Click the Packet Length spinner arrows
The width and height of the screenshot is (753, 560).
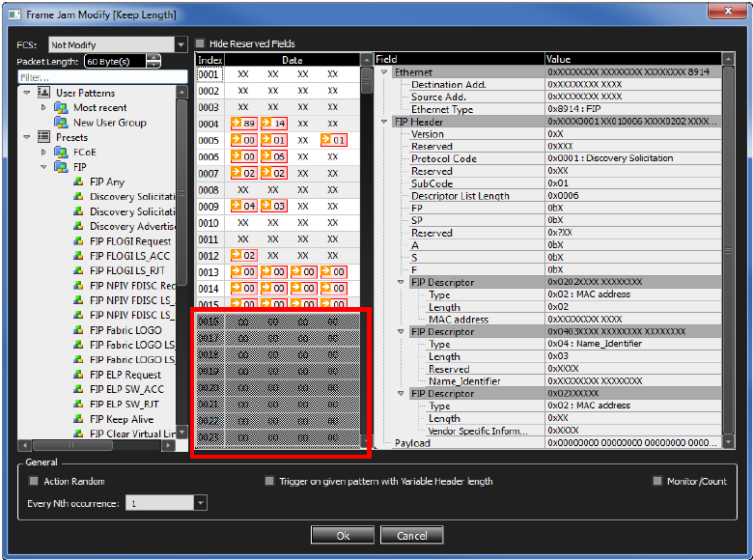point(153,61)
